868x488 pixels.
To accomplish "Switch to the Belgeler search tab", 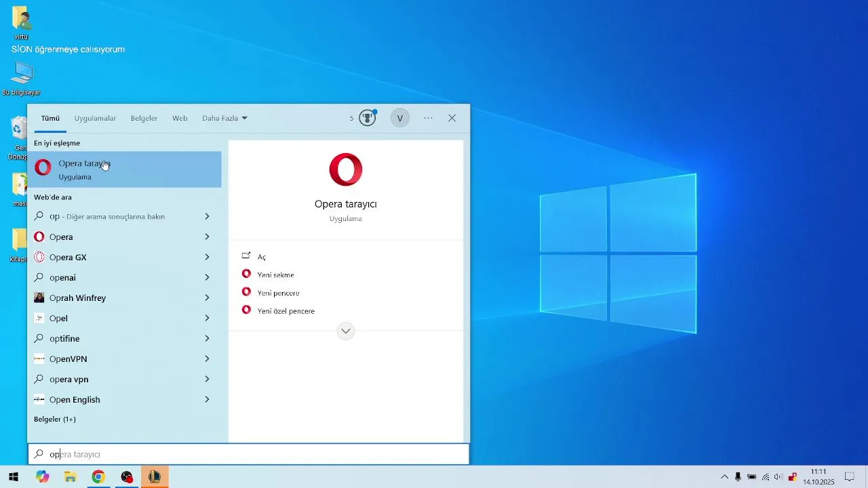I will click(x=144, y=118).
